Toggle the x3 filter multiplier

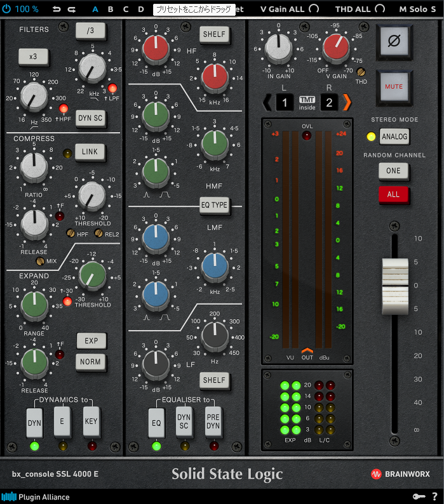coord(33,57)
